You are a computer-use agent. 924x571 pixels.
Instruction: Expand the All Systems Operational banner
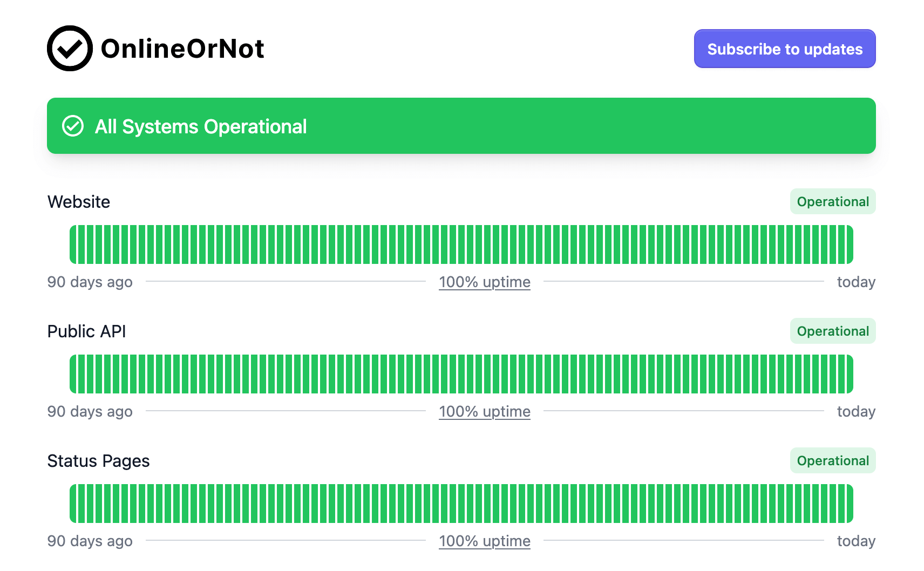click(x=462, y=126)
